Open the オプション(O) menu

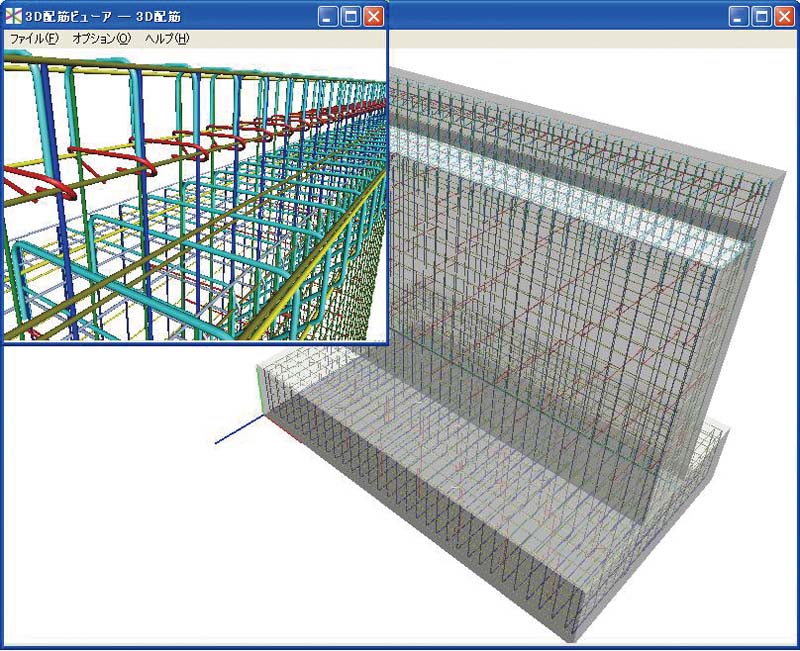click(102, 39)
